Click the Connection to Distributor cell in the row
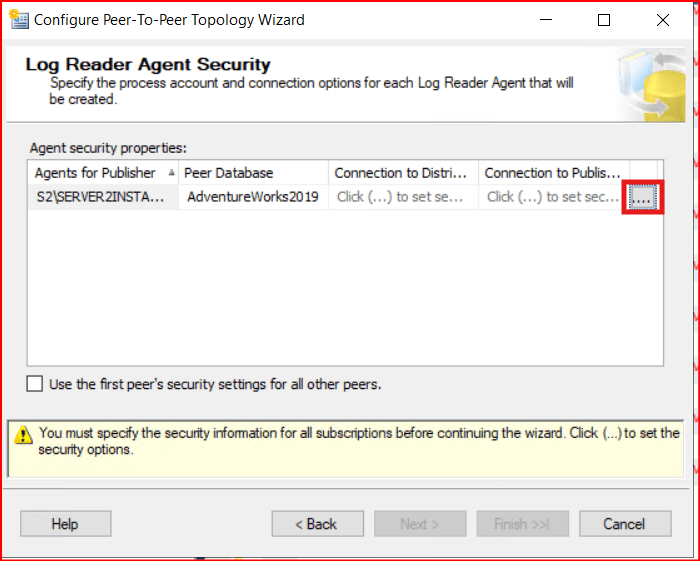Screen dimensions: 700x561 point(401,197)
